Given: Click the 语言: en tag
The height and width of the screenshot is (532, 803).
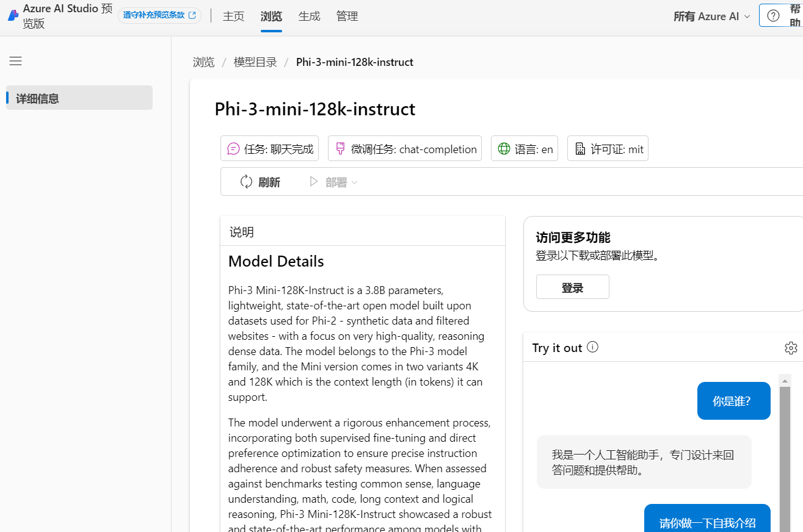Looking at the screenshot, I should pyautogui.click(x=525, y=148).
